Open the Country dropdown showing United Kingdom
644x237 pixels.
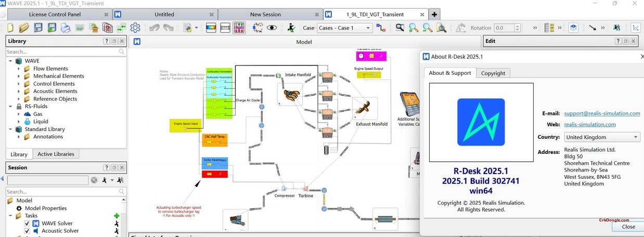602,137
